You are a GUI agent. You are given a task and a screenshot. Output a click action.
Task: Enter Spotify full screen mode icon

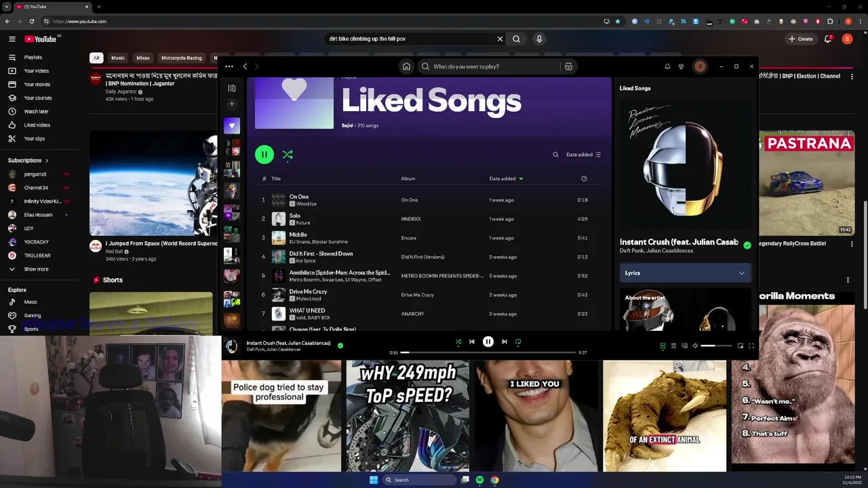point(751,346)
